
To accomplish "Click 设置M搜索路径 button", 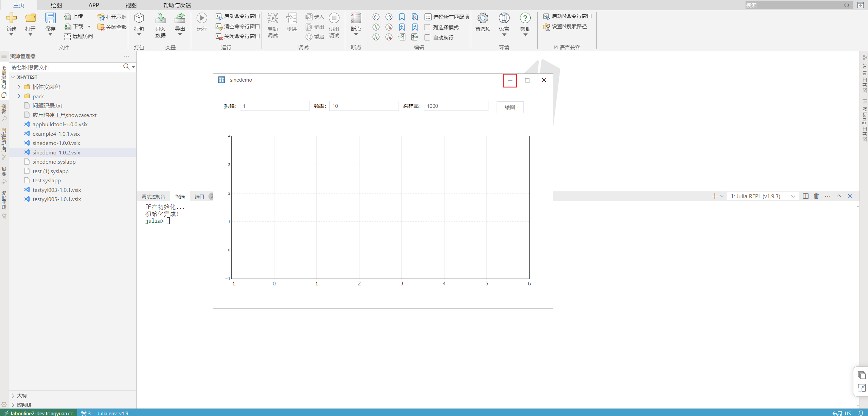I will tap(565, 27).
